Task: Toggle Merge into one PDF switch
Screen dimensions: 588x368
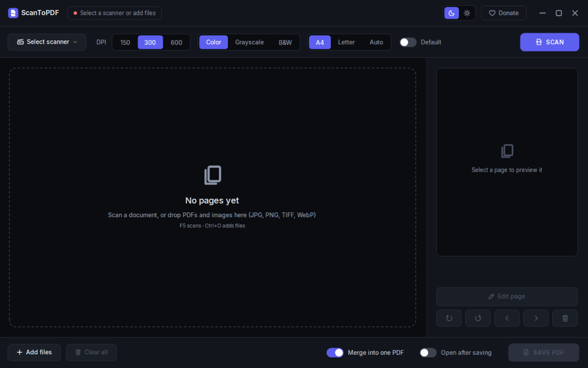Action: (335, 353)
